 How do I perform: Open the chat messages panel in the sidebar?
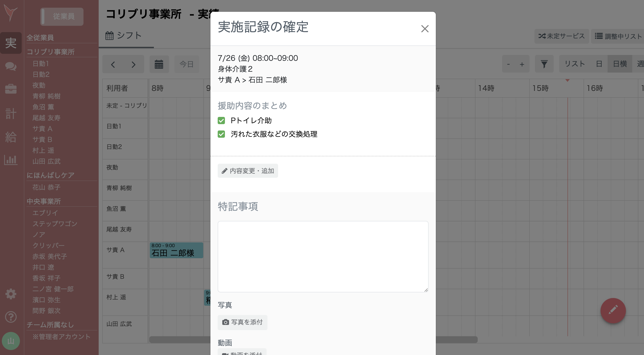[x=11, y=66]
